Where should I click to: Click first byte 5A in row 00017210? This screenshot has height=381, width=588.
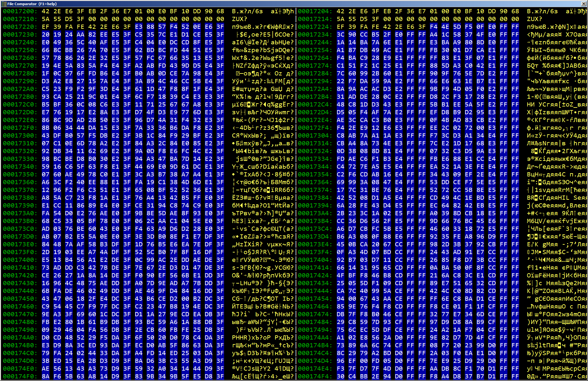46,19
